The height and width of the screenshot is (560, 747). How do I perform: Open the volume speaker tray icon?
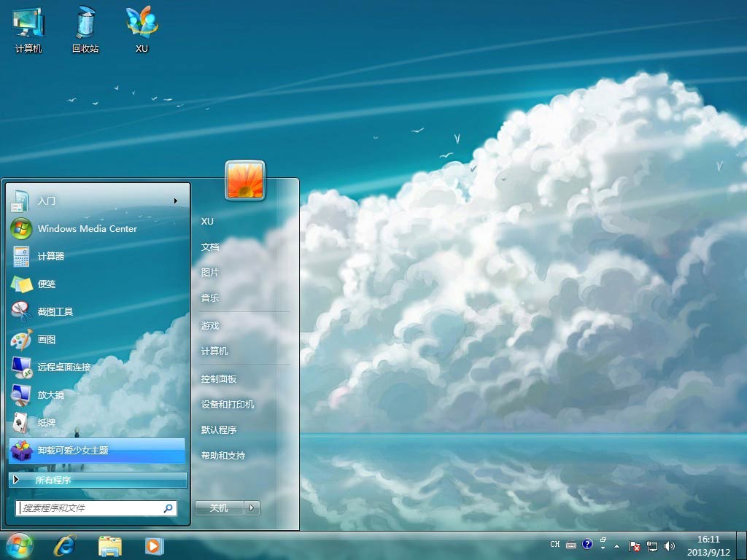pyautogui.click(x=670, y=545)
